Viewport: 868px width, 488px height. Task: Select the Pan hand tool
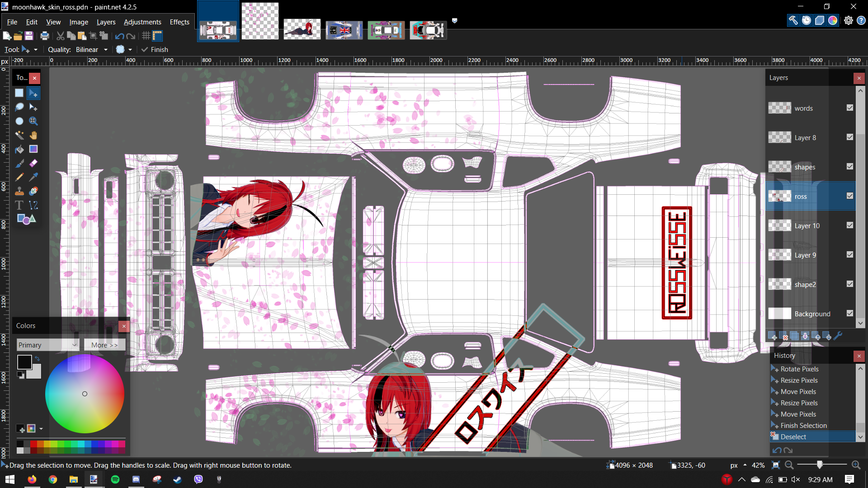tap(33, 135)
